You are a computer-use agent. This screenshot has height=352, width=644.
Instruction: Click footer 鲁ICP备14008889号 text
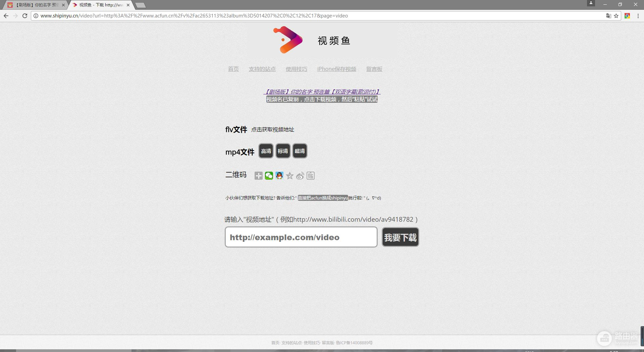pyautogui.click(x=354, y=343)
